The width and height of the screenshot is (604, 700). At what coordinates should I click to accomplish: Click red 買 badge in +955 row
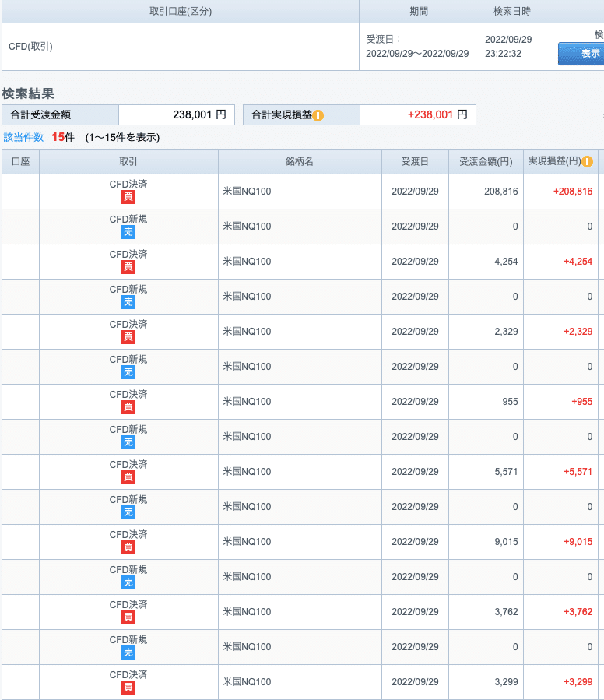coord(128,407)
